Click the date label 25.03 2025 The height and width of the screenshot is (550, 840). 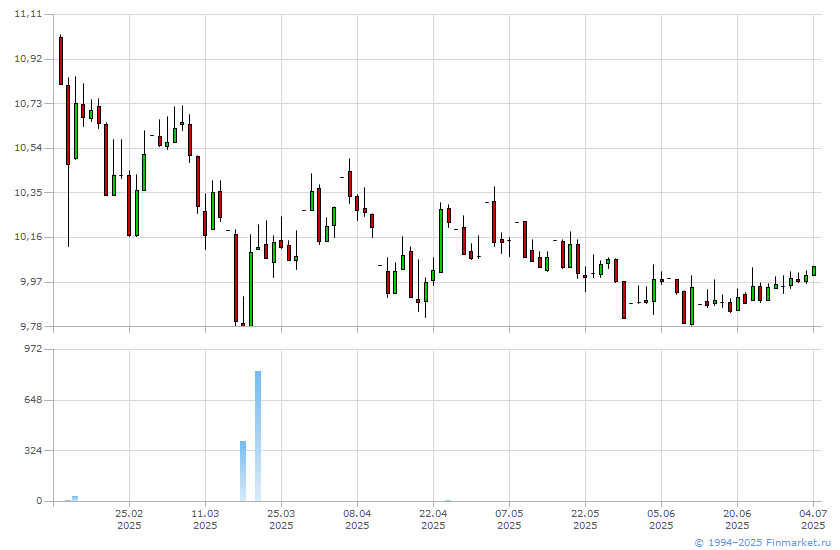(x=281, y=519)
